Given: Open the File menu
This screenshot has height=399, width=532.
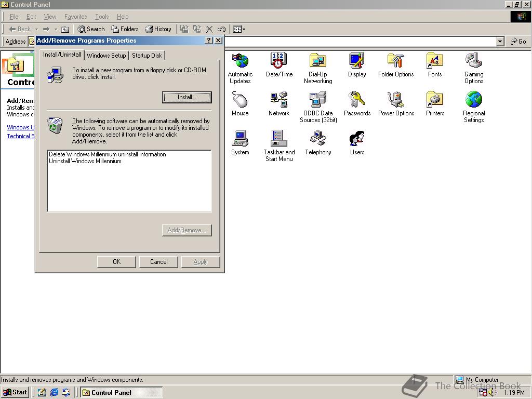Looking at the screenshot, I should click(x=14, y=17).
